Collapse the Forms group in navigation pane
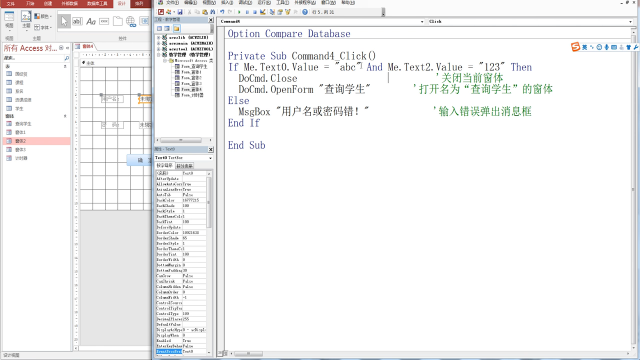This screenshot has width=640, height=360. pyautogui.click(x=65, y=116)
